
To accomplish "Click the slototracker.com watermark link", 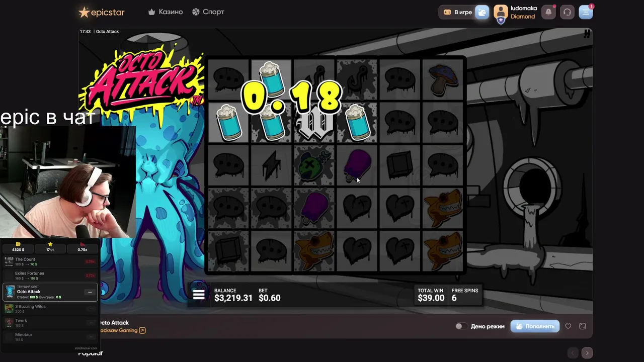I will 86,348.
